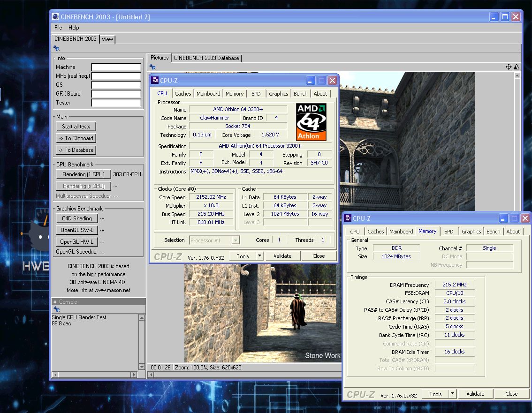Click the Tools button in the CPU window

pyautogui.click(x=243, y=256)
